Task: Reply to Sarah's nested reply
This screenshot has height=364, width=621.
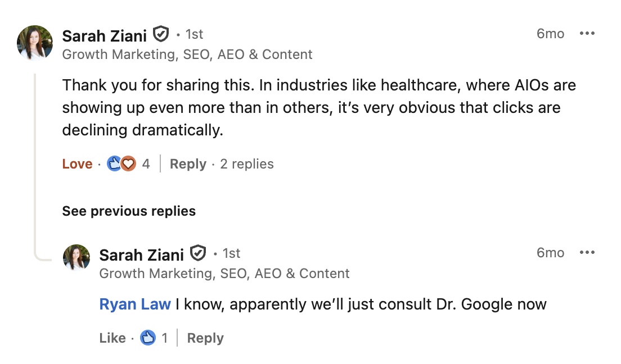Action: (205, 338)
